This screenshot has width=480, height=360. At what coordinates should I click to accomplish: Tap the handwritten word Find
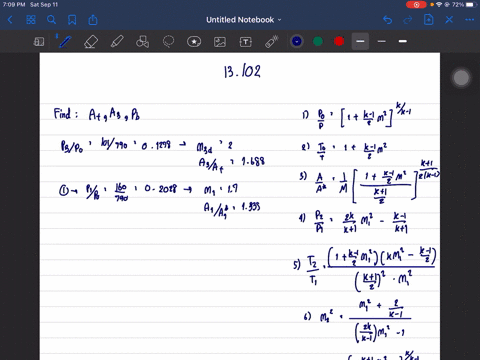tap(63, 114)
